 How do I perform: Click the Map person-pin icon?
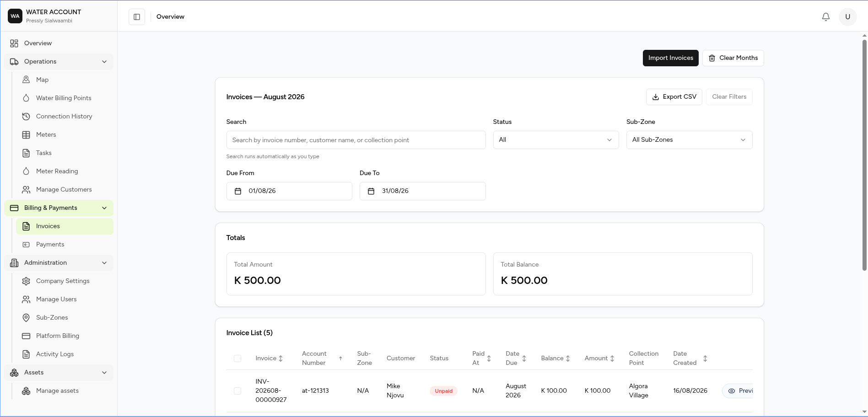(x=26, y=80)
